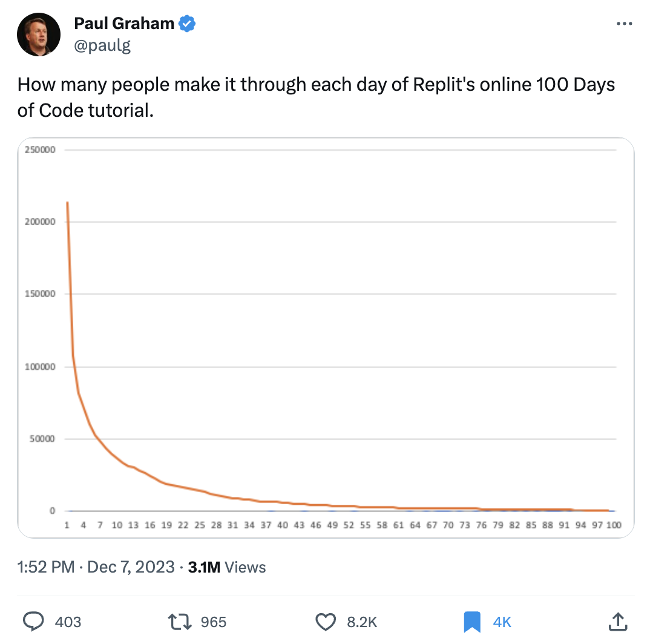
Task: Click the orange line's peak on the chart
Action: (x=67, y=203)
